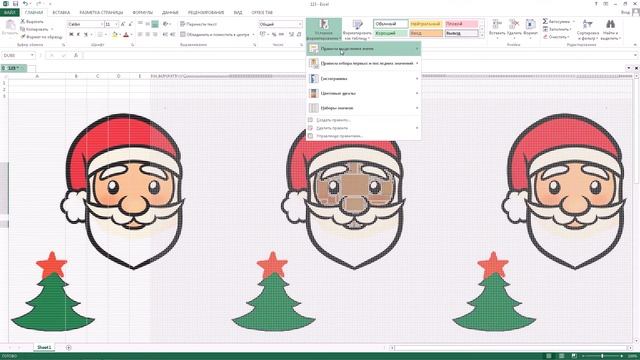This screenshot has height=360, width=640.
Task: Open the Calibri font name dropdown
Action: pos(101,24)
